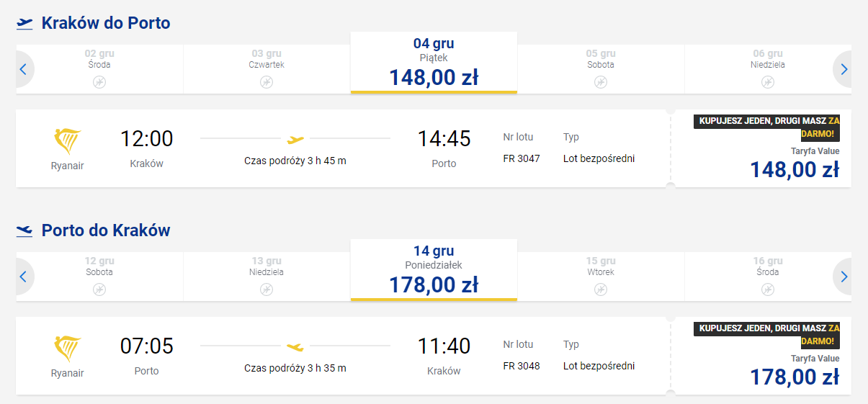Show earlier dates for Kraków do Porto
868x404 pixels.
pos(23,70)
